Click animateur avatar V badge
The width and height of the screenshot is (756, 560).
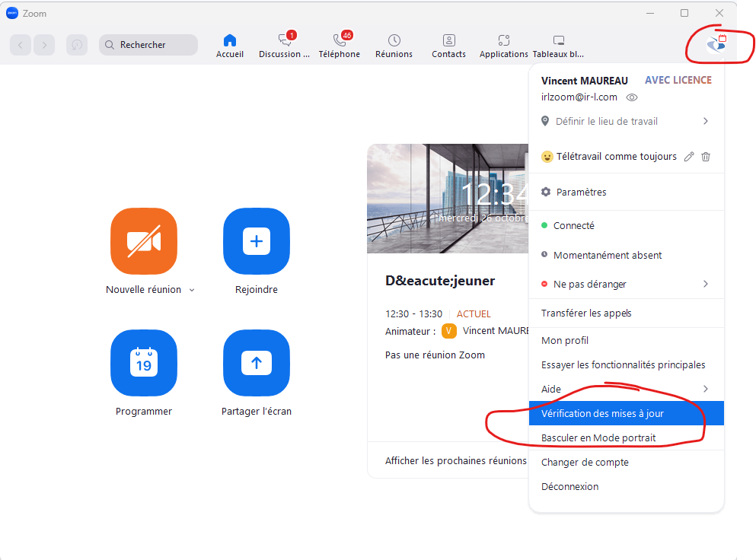click(x=449, y=331)
